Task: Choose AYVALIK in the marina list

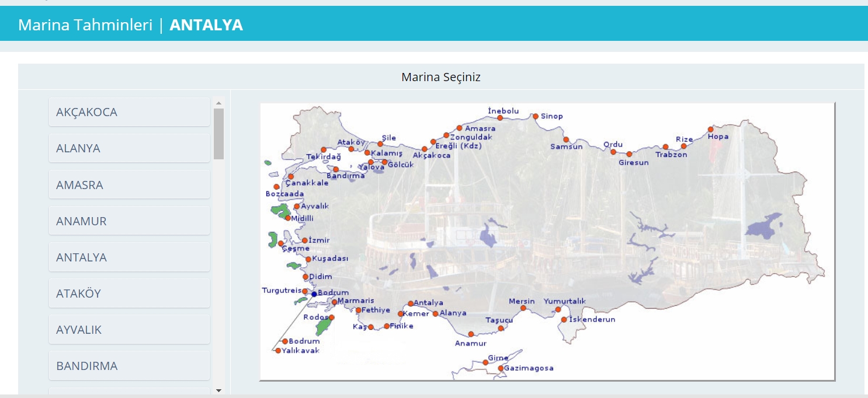Action: tap(129, 329)
